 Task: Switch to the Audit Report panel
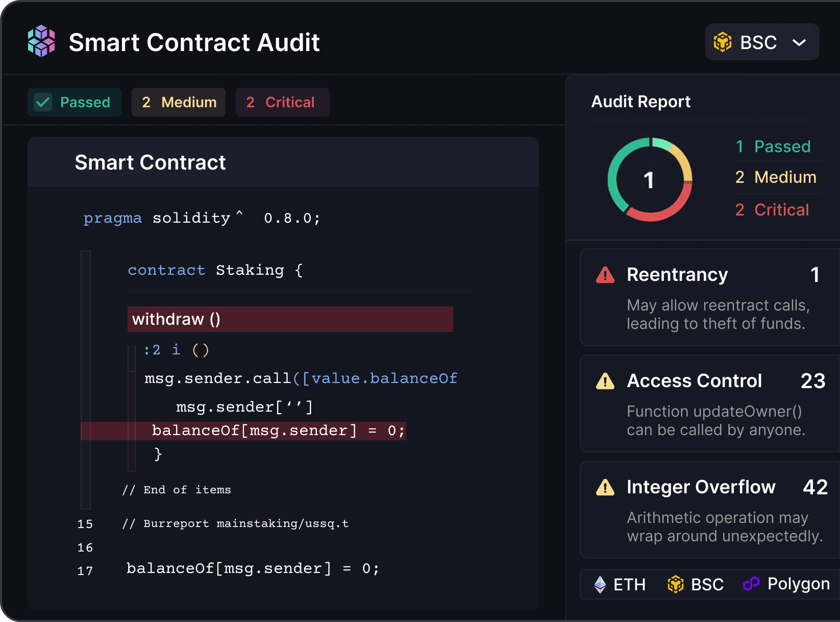click(640, 101)
